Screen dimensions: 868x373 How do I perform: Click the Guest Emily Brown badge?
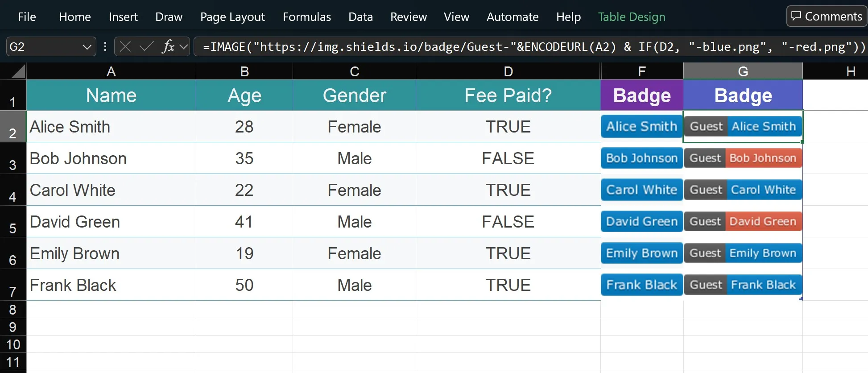pyautogui.click(x=743, y=253)
